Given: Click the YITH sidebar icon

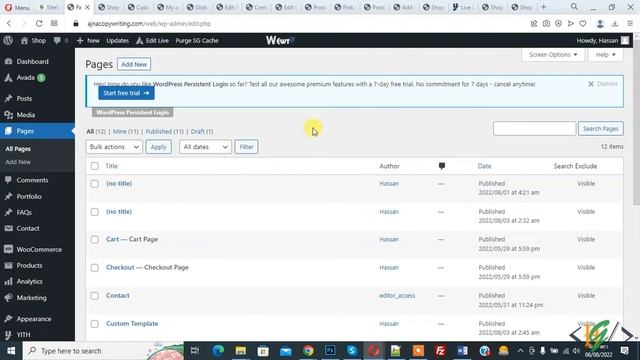Looking at the screenshot, I should tap(9, 335).
